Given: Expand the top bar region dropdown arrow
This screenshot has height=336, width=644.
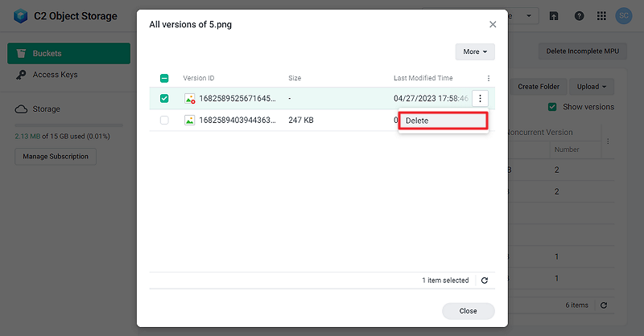Looking at the screenshot, I should 529,16.
